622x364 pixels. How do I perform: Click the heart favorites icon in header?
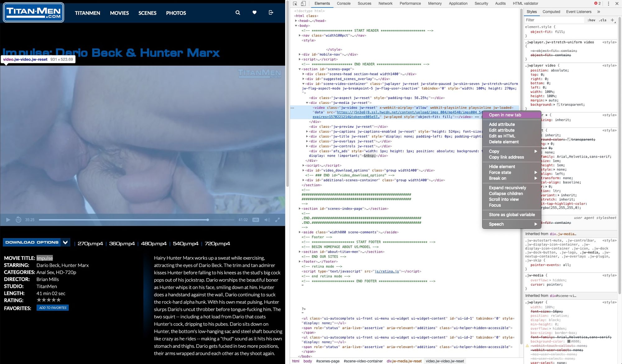(254, 12)
